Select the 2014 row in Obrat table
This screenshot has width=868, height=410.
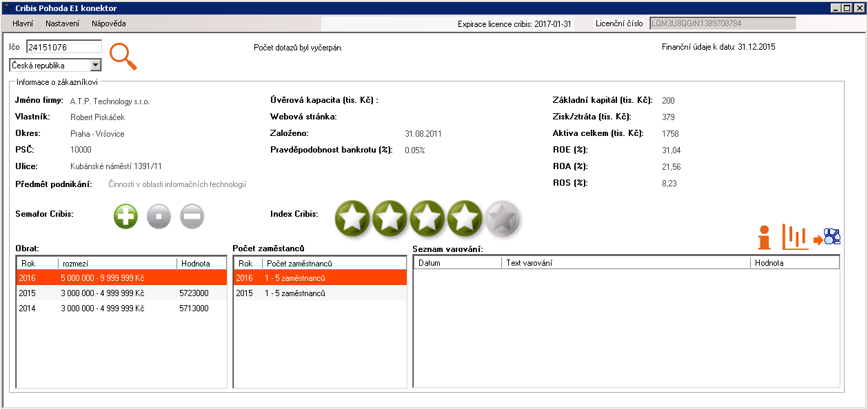coord(121,309)
